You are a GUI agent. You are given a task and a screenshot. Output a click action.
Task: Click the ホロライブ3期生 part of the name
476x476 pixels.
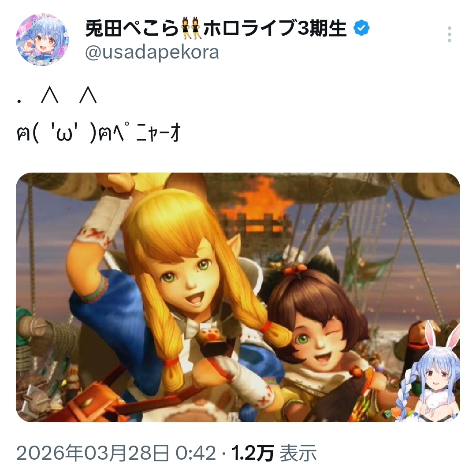point(275,29)
